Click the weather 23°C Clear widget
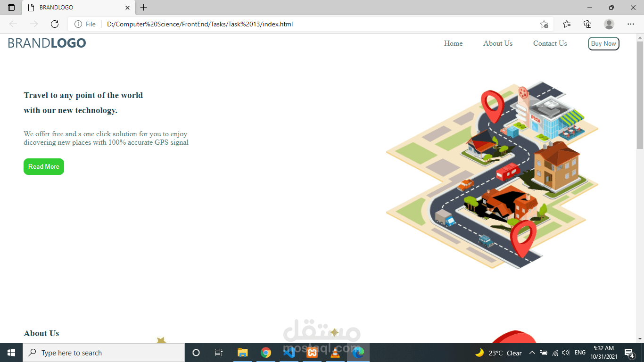This screenshot has height=362, width=644. [x=498, y=353]
